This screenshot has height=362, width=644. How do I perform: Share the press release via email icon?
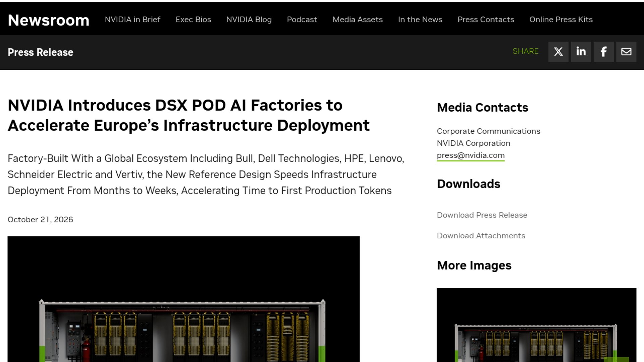click(626, 52)
